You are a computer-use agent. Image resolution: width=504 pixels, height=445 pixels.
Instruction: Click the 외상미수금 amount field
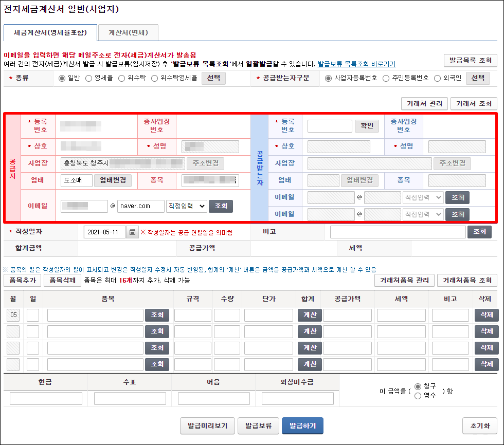[298, 398]
